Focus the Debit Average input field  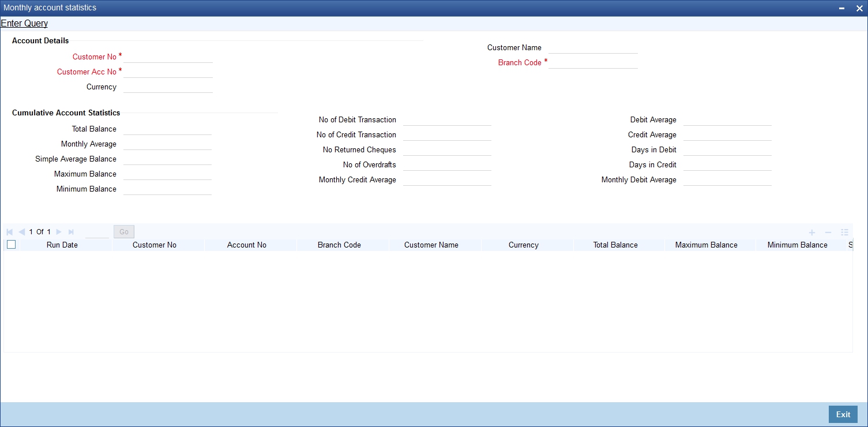coord(727,119)
